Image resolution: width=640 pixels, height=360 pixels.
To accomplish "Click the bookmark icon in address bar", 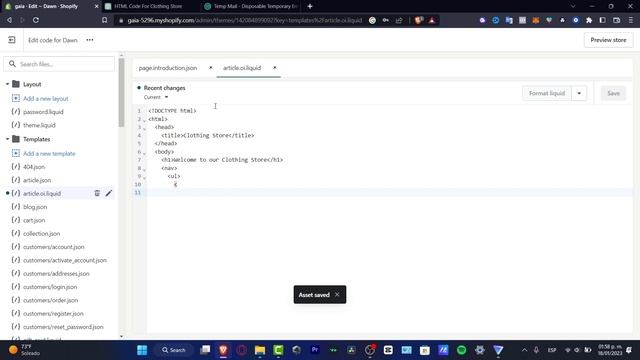I will pos(104,20).
